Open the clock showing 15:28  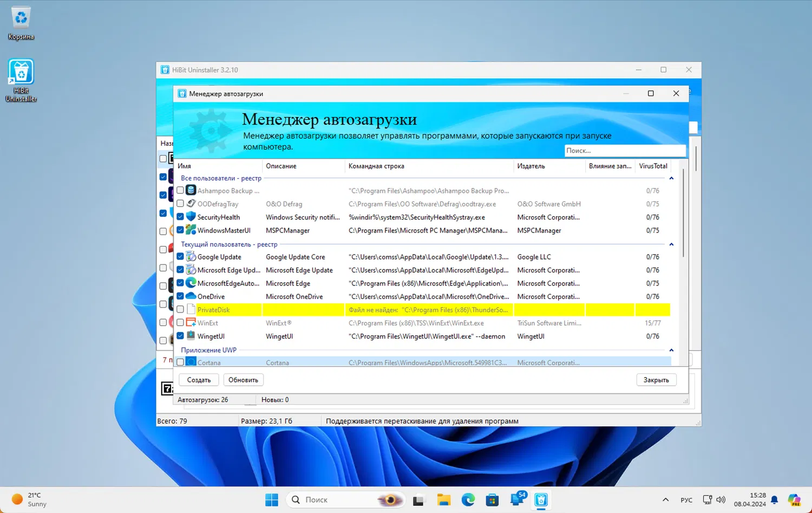tap(750, 499)
